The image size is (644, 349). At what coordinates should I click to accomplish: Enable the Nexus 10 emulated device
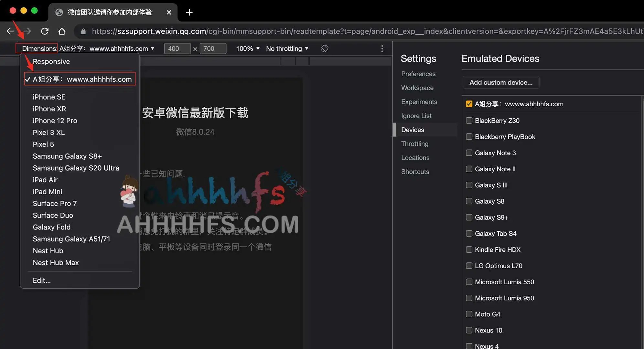[x=469, y=330]
